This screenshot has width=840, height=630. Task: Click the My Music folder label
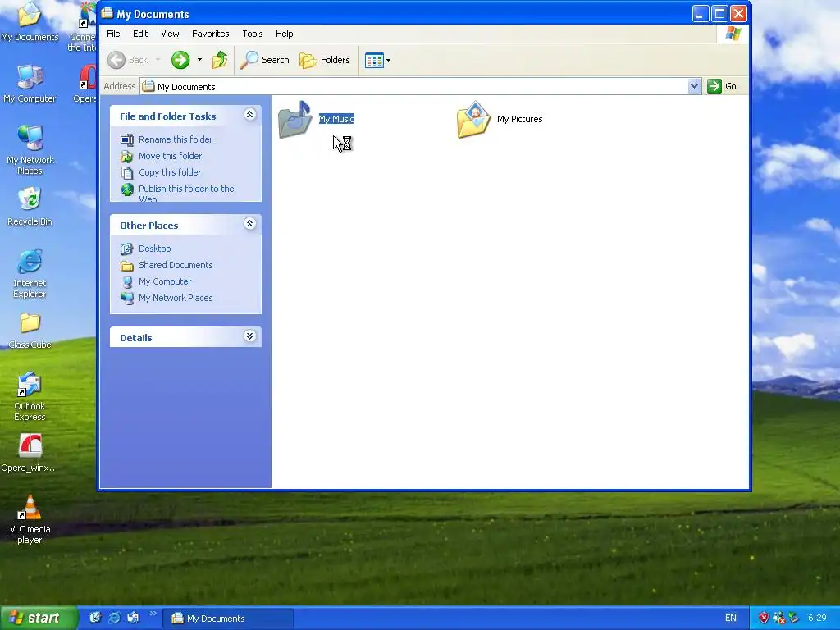[x=336, y=119]
